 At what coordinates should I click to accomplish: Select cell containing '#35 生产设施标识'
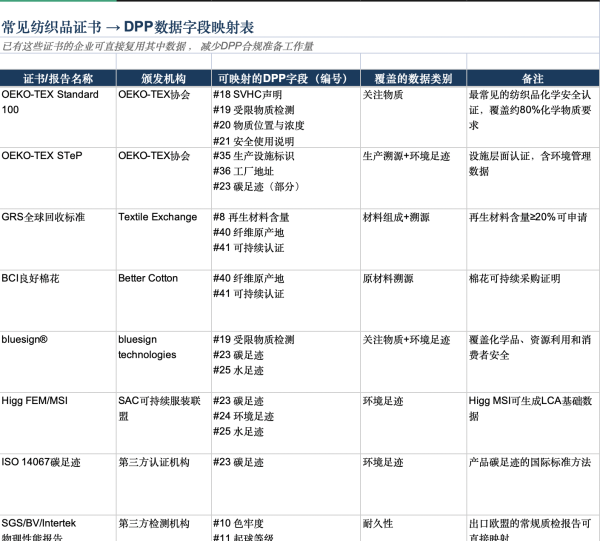coord(286,178)
